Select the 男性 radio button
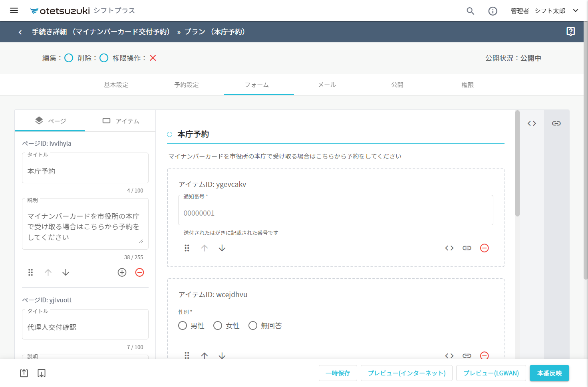588x387 pixels. [x=183, y=325]
